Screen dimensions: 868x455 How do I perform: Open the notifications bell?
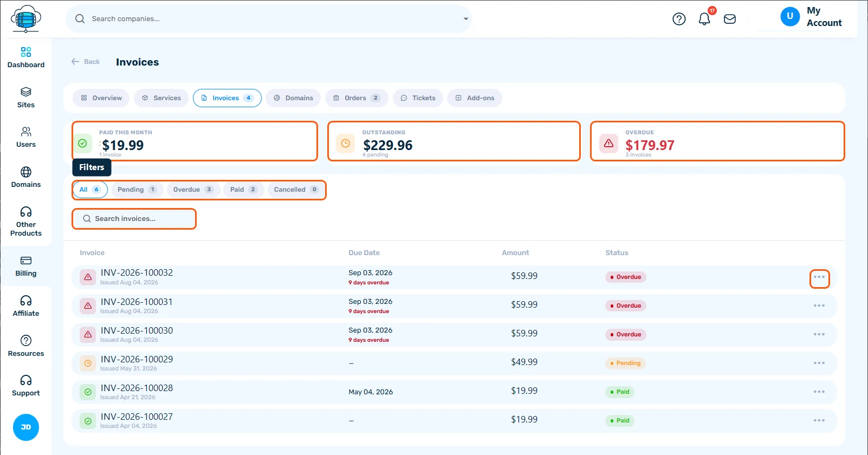(x=704, y=19)
